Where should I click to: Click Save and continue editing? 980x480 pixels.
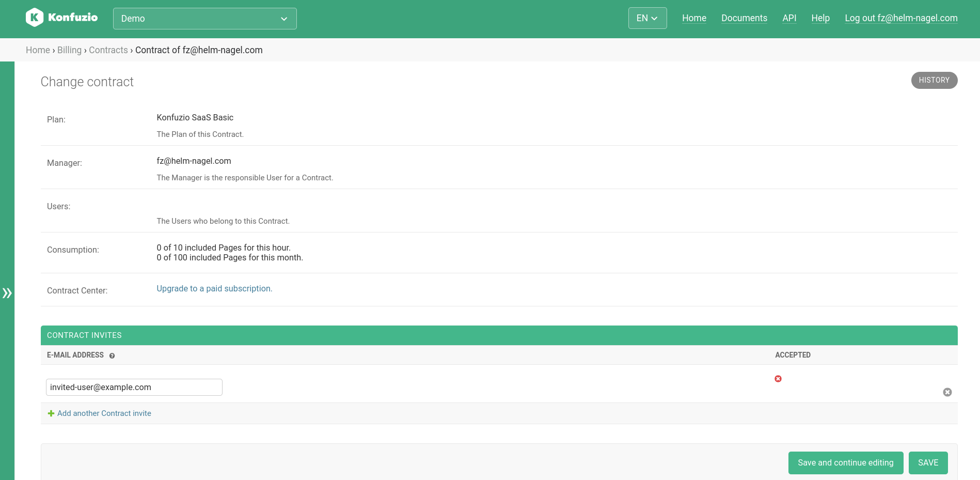tap(846, 463)
